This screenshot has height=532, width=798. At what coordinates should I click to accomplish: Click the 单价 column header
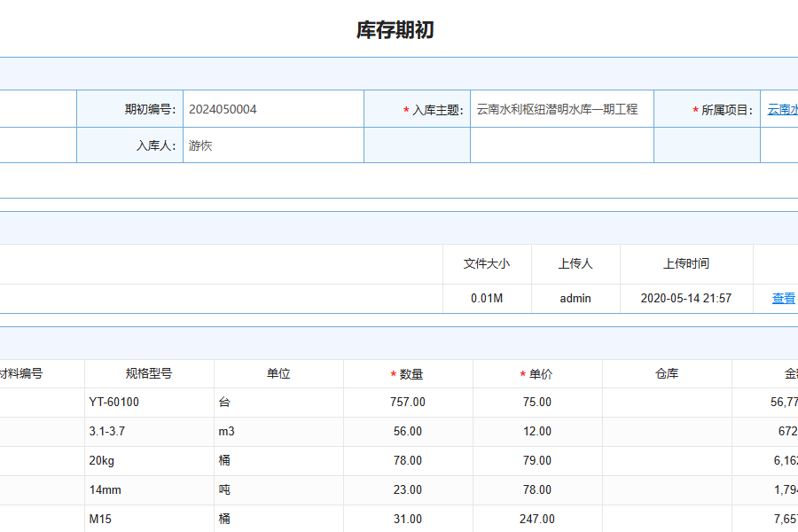click(537, 374)
